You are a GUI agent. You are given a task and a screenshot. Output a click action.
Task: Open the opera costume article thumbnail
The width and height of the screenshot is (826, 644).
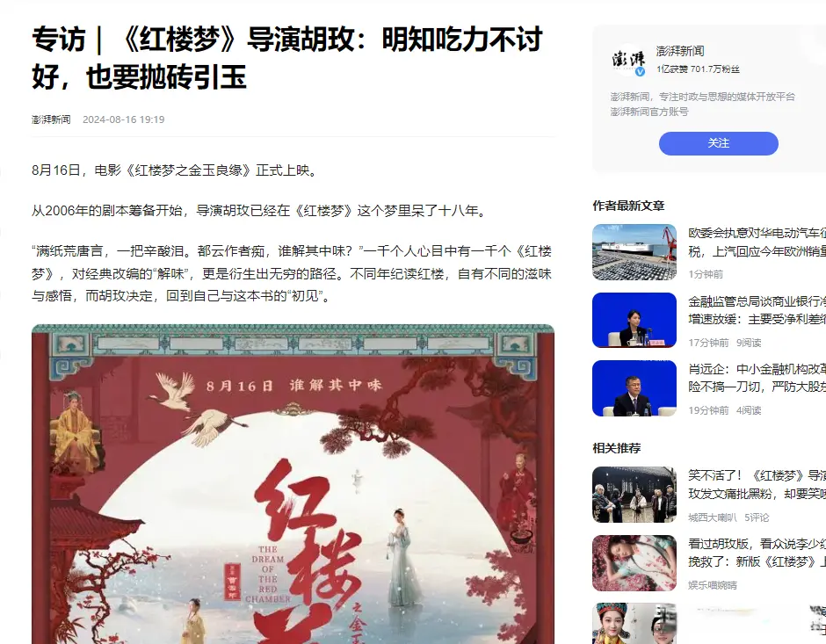coord(634,624)
